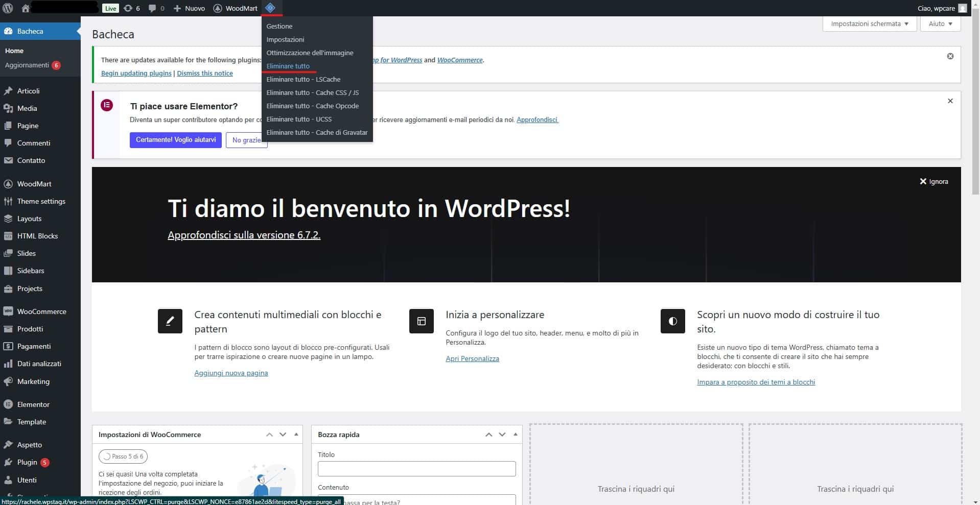Open the Approfondisci link in Elementor notice

[x=537, y=119]
